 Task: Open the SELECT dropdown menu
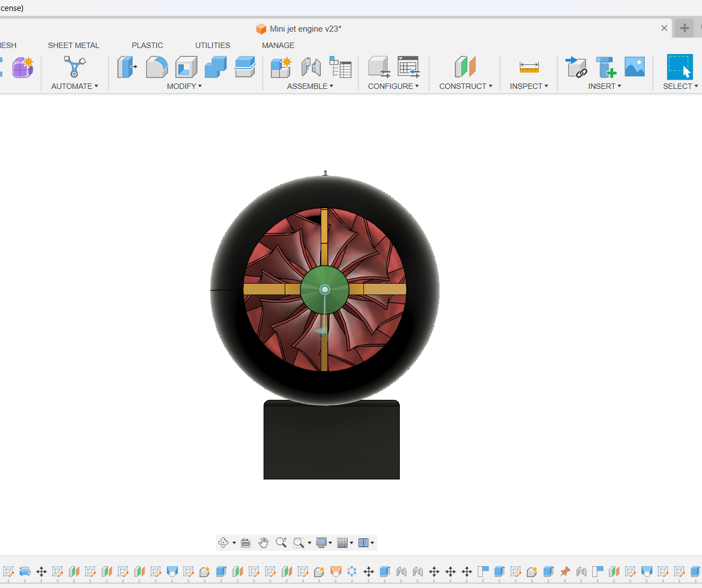(x=681, y=86)
